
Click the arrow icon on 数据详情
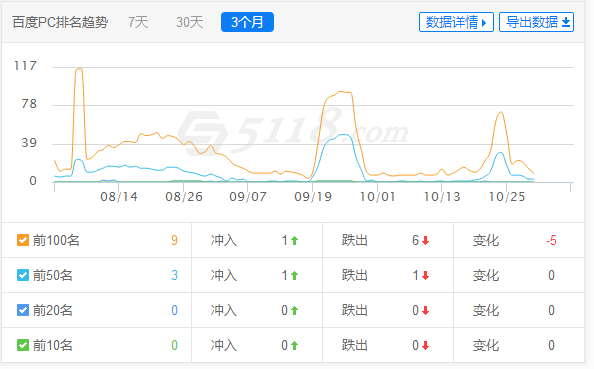coord(484,23)
